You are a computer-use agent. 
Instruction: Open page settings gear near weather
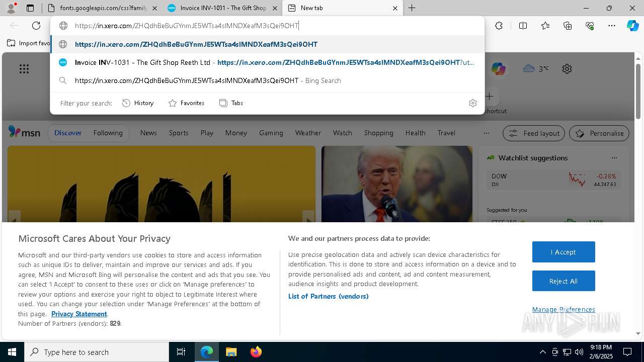(567, 69)
